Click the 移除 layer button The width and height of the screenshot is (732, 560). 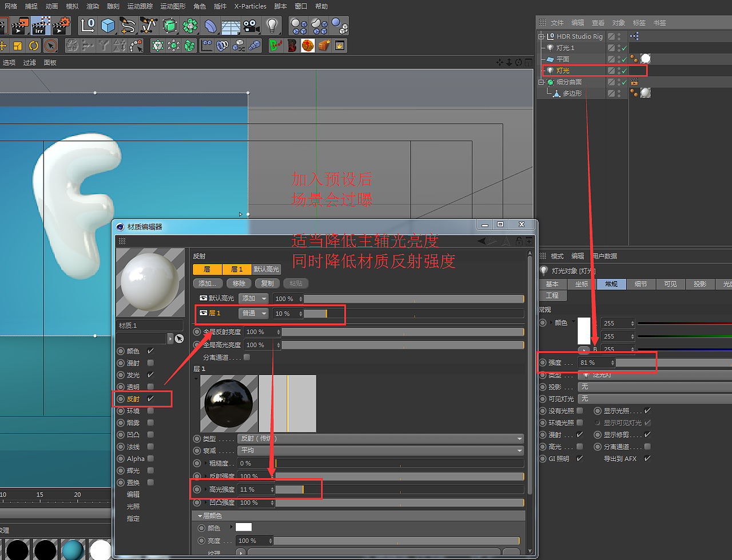coord(239,283)
